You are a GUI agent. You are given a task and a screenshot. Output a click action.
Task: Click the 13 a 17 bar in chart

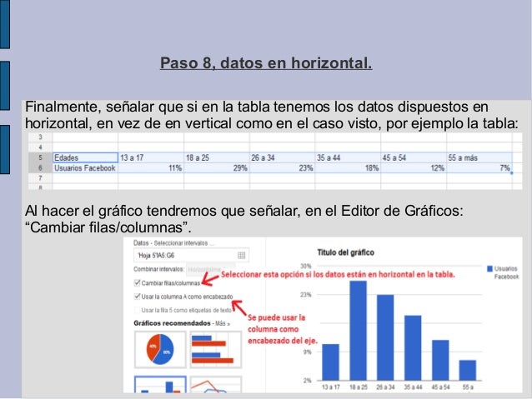click(x=330, y=362)
